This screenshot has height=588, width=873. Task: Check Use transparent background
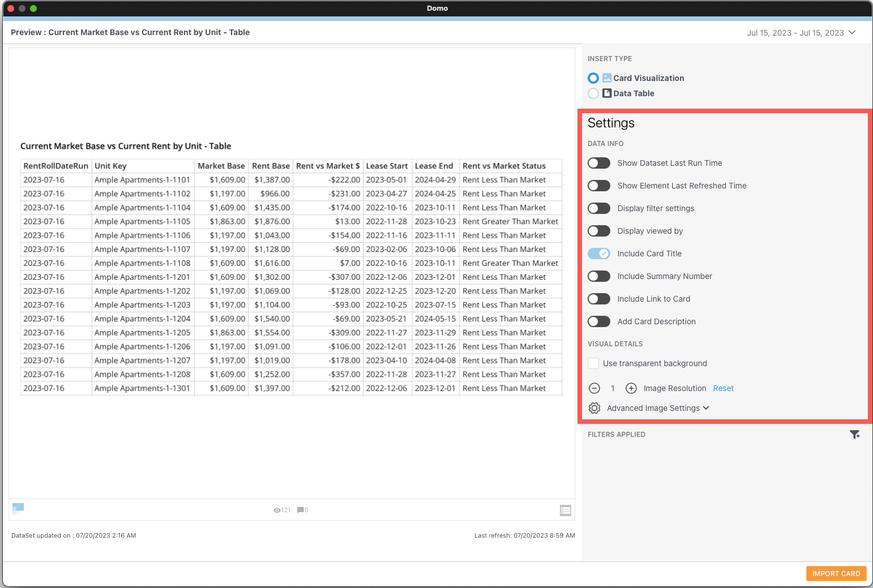click(593, 363)
